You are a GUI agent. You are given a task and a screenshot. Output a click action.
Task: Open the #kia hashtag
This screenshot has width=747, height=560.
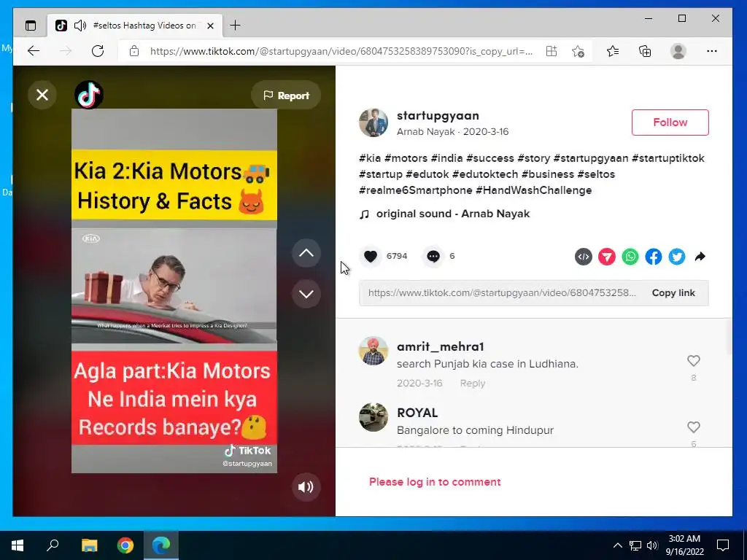[370, 158]
